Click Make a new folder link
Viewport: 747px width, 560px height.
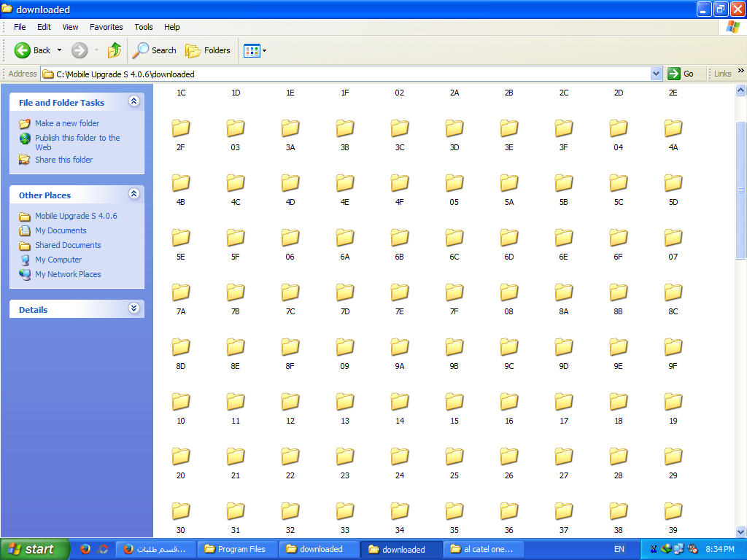click(67, 123)
